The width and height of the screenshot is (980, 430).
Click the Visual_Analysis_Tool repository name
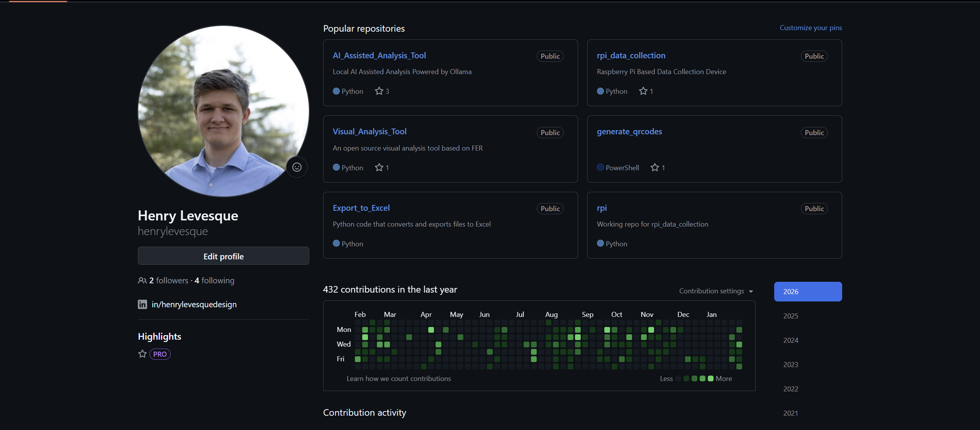(370, 131)
